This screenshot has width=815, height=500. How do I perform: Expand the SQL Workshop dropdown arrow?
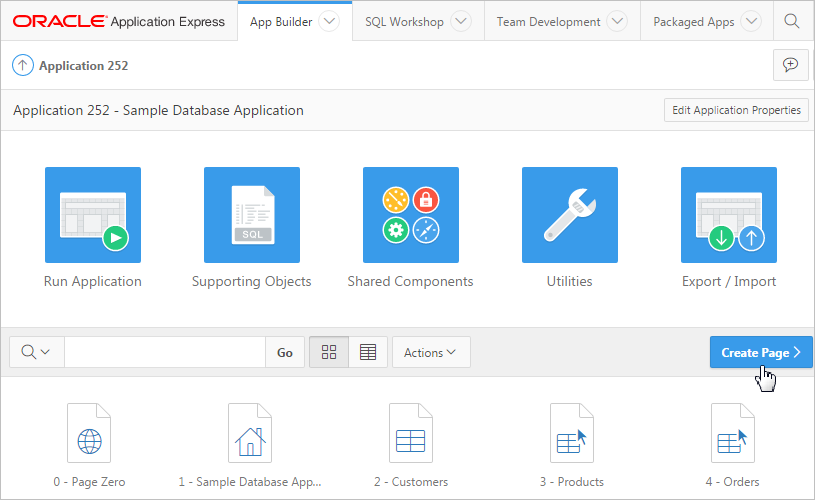click(460, 21)
